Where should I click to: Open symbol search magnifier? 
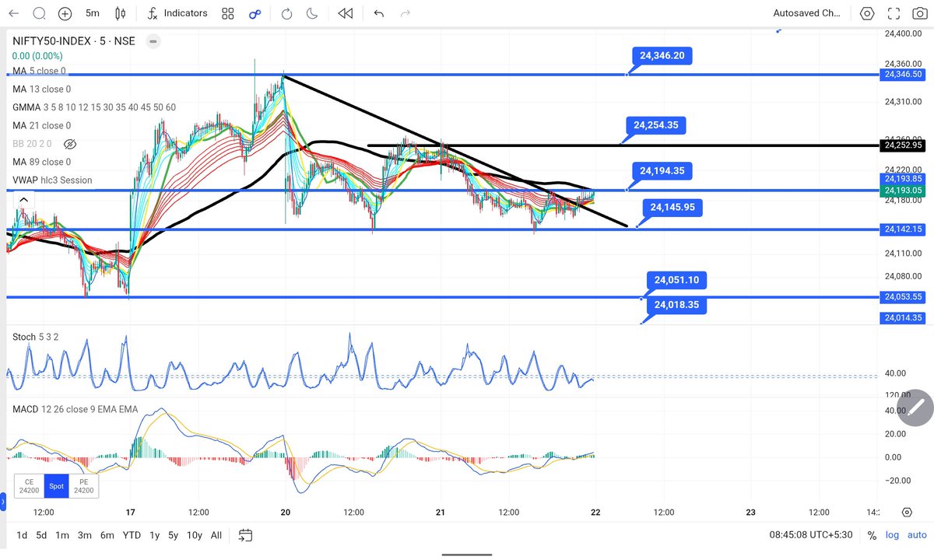coord(39,13)
